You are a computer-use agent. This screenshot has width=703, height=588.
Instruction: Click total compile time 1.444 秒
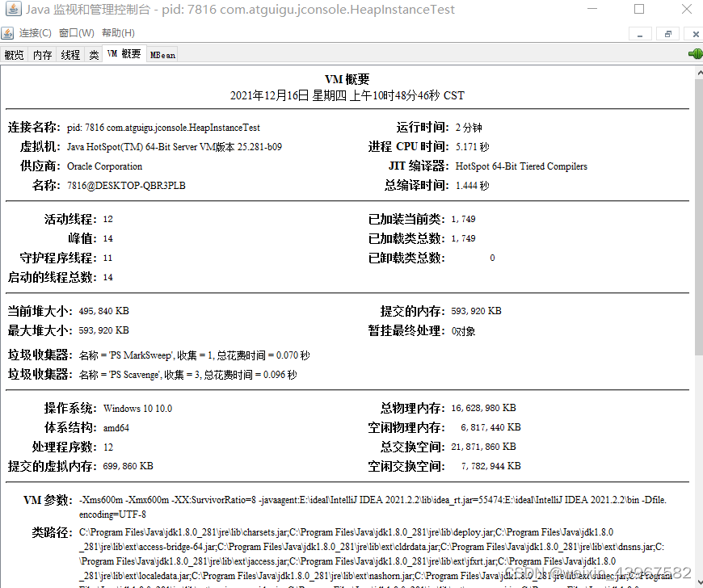click(x=472, y=186)
